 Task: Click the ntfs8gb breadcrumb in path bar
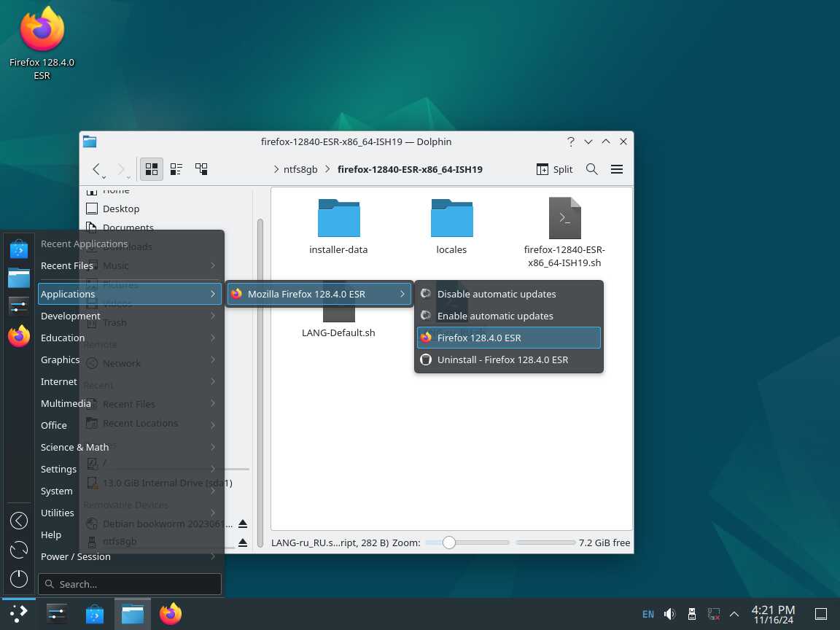[300, 169]
